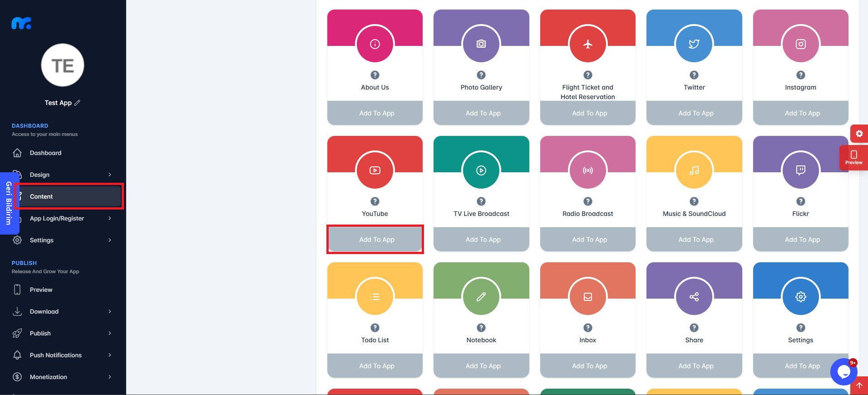Open help for YouTube module
868x395 pixels.
point(375,201)
